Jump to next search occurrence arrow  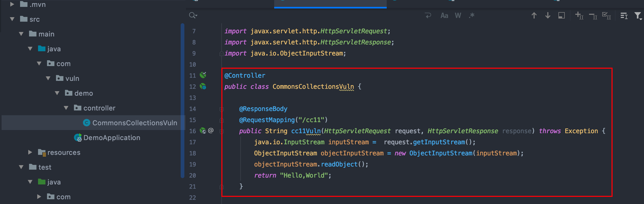548,16
